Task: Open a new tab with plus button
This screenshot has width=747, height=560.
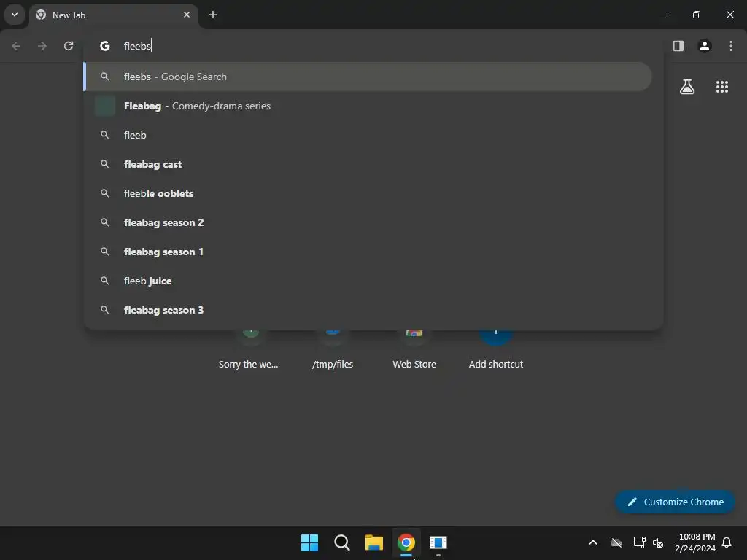Action: tap(213, 15)
